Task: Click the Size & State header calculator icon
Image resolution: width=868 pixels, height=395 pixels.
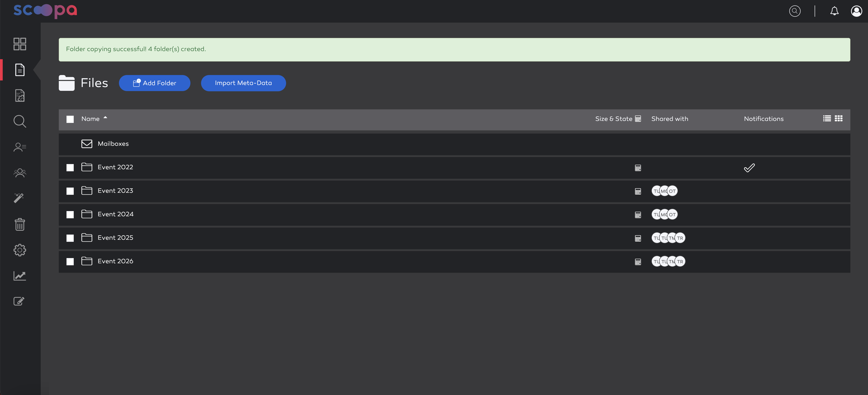Action: pyautogui.click(x=638, y=119)
